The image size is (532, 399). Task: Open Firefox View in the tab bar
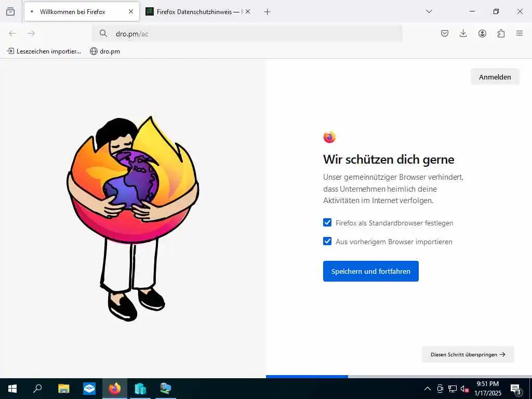click(10, 11)
